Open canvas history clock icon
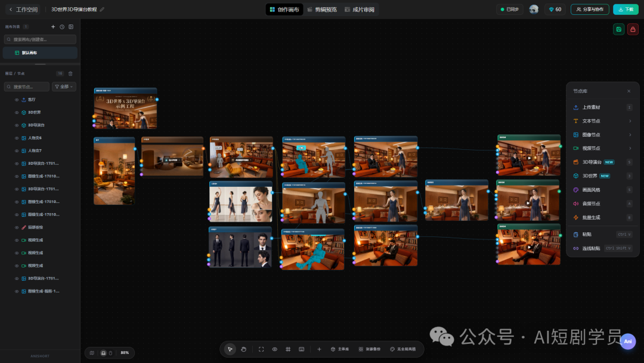The width and height of the screenshot is (644, 363). 62,27
